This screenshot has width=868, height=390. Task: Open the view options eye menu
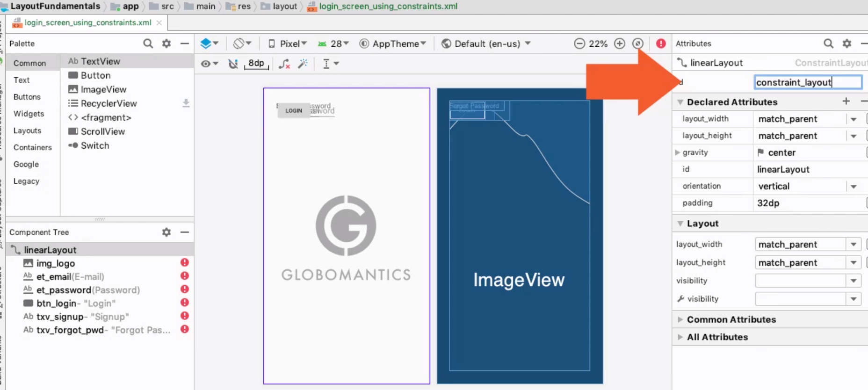(x=210, y=64)
